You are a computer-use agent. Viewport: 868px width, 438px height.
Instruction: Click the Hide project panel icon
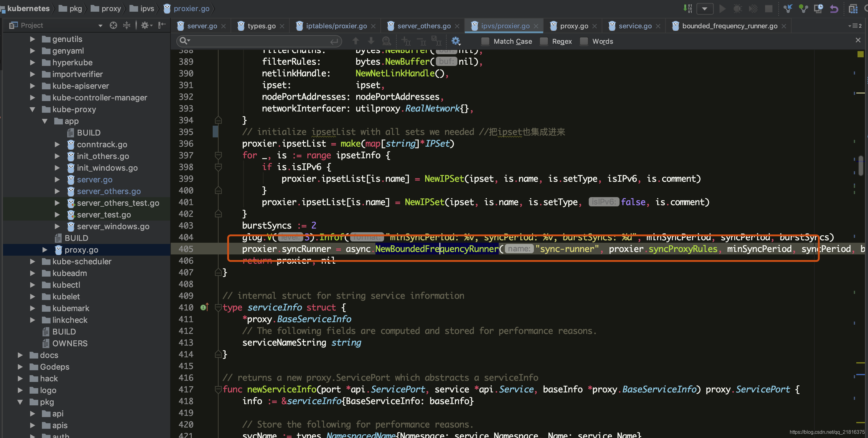162,25
